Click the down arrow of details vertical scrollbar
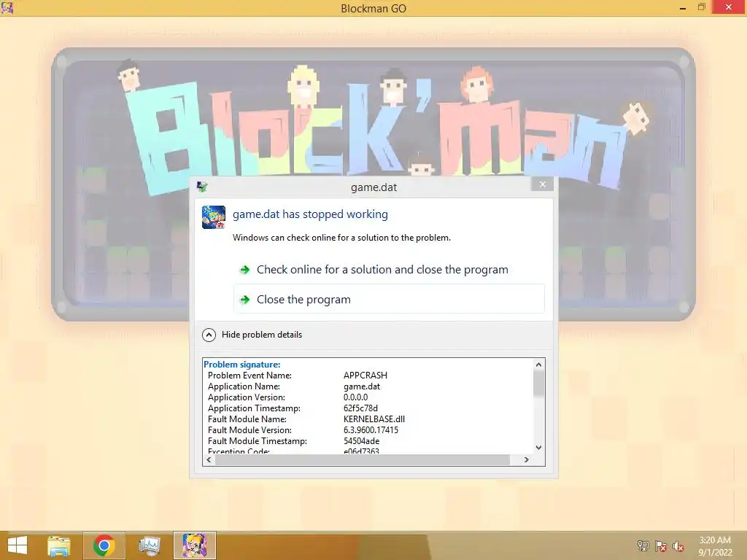The image size is (747, 560). 539,448
